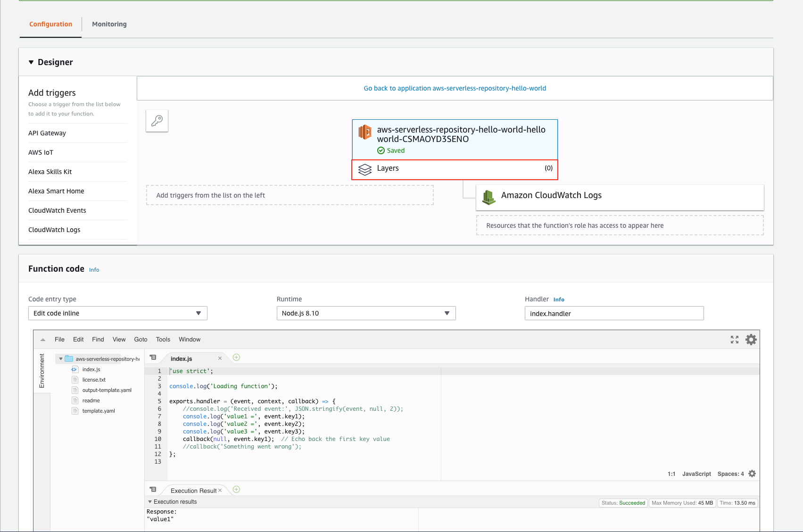Open the Runtime Node.js 8.10 dropdown
Image resolution: width=803 pixels, height=532 pixels.
[x=366, y=313]
